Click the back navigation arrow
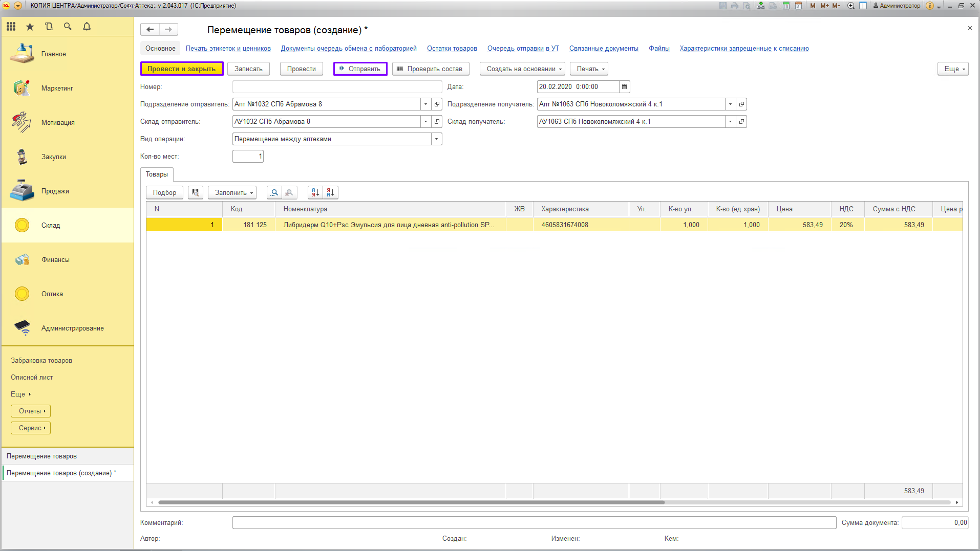 150,30
